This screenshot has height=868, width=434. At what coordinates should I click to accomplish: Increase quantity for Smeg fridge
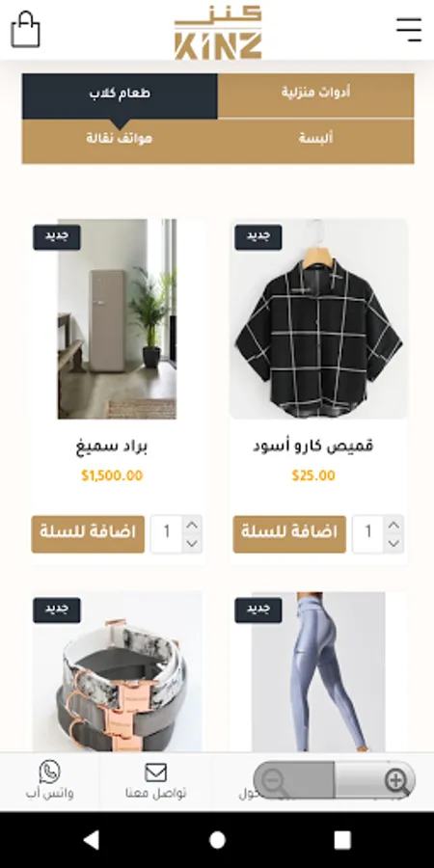(x=192, y=525)
